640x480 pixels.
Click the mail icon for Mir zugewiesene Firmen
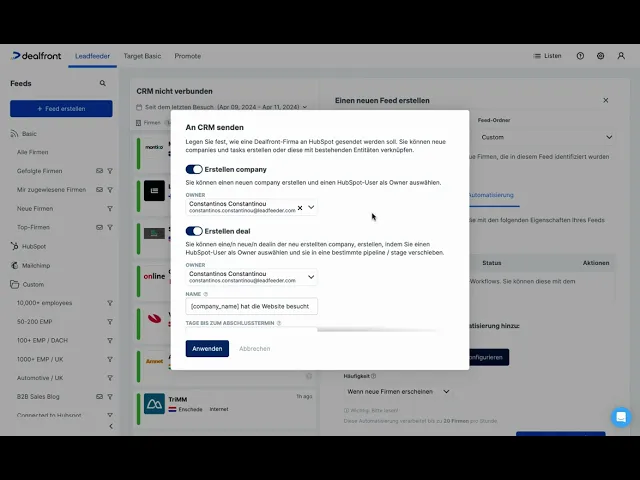(99, 190)
